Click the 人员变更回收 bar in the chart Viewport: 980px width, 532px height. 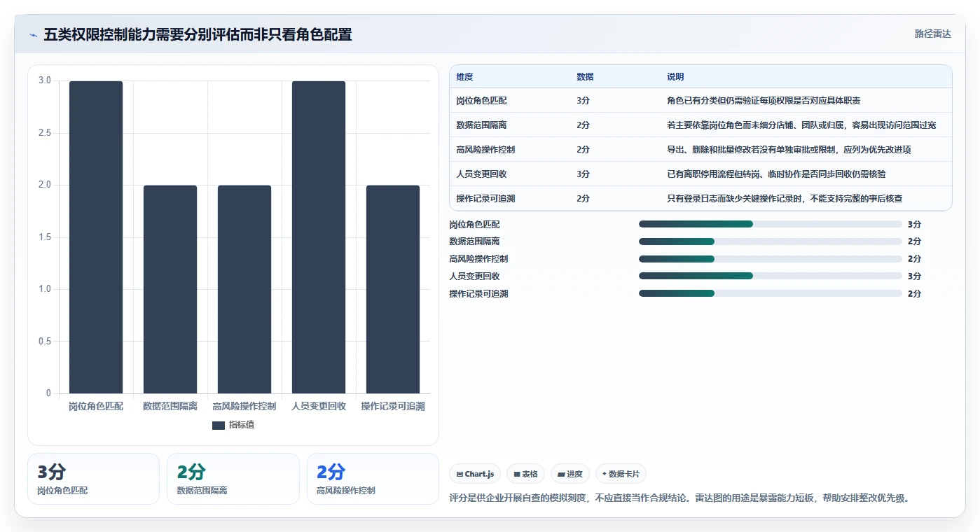coord(319,237)
